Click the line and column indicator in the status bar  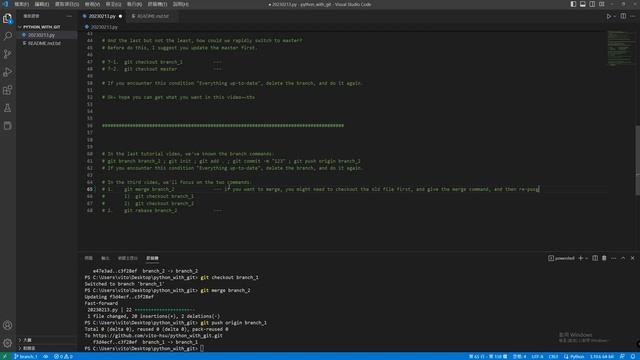pos(488,356)
